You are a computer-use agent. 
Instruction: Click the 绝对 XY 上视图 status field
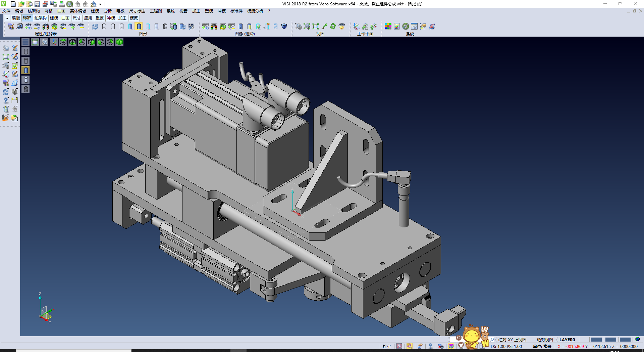point(512,340)
